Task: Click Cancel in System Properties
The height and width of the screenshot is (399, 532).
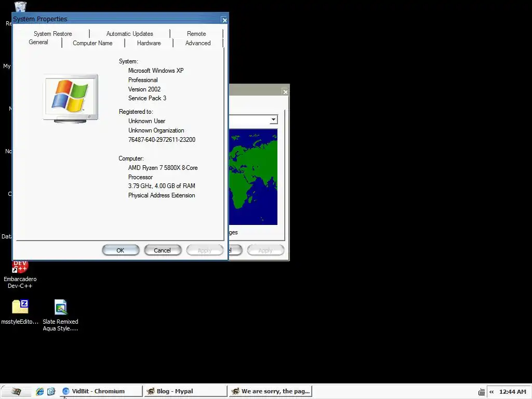Action: (162, 250)
